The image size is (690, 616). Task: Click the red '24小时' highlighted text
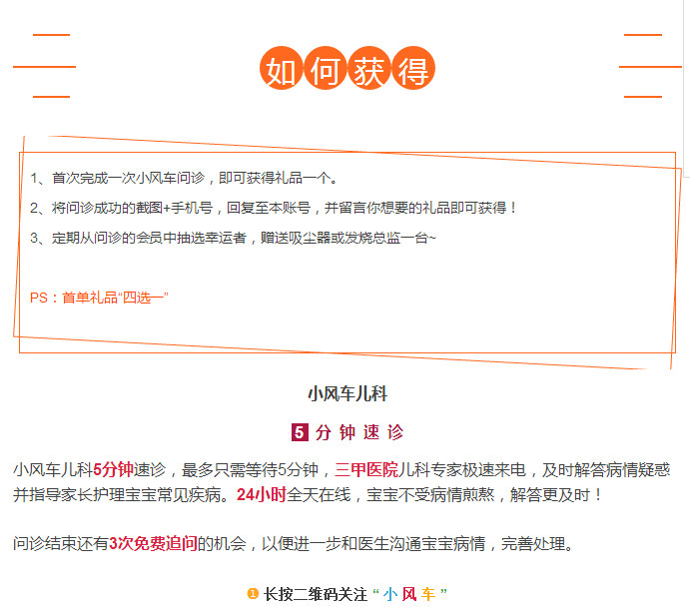click(x=262, y=495)
